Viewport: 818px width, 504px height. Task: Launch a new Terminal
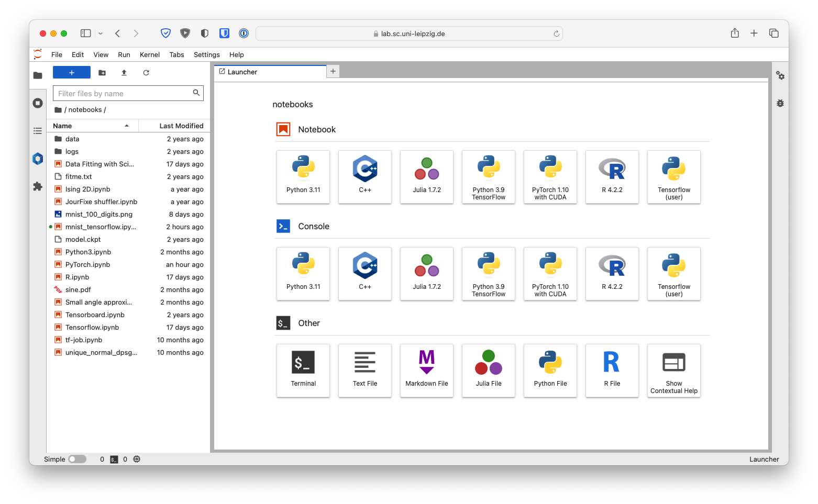point(303,371)
